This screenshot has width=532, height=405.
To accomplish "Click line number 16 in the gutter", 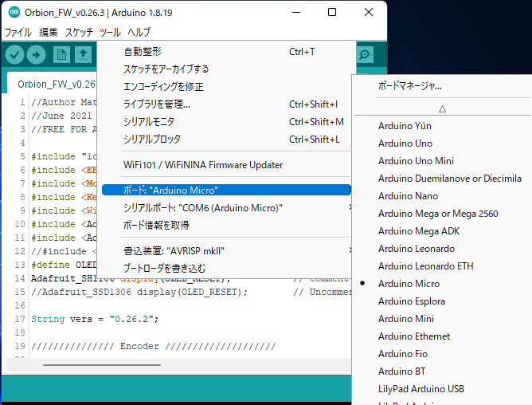I will [20, 305].
